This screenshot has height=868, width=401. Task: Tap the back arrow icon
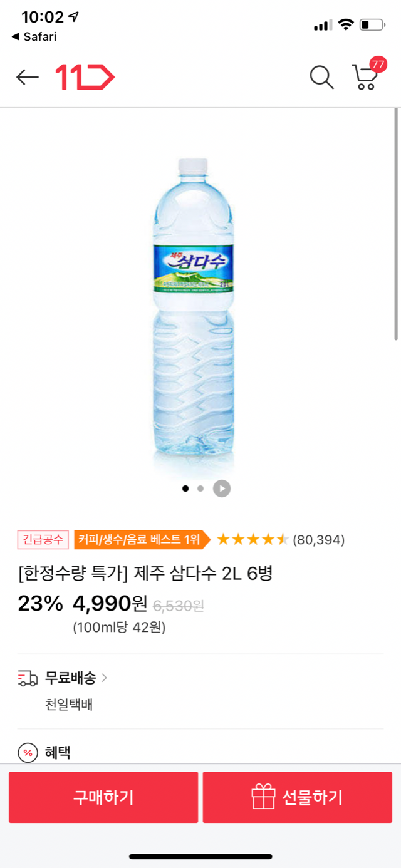coord(28,77)
